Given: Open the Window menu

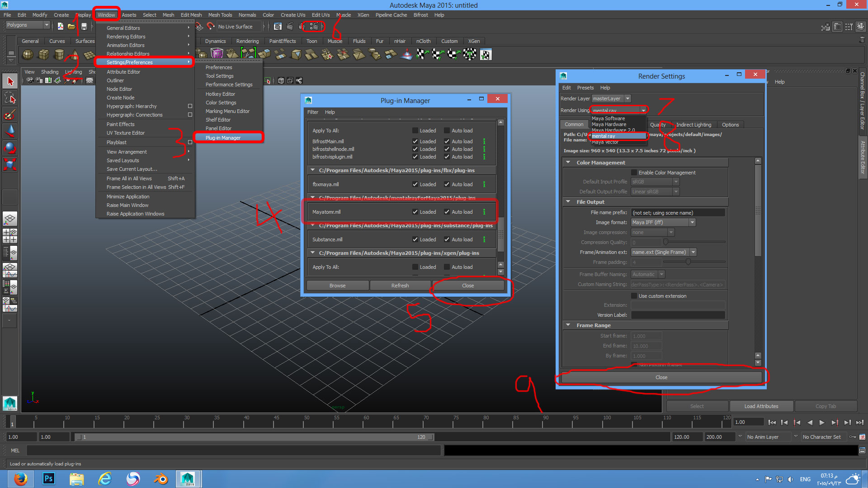Looking at the screenshot, I should click(x=106, y=15).
